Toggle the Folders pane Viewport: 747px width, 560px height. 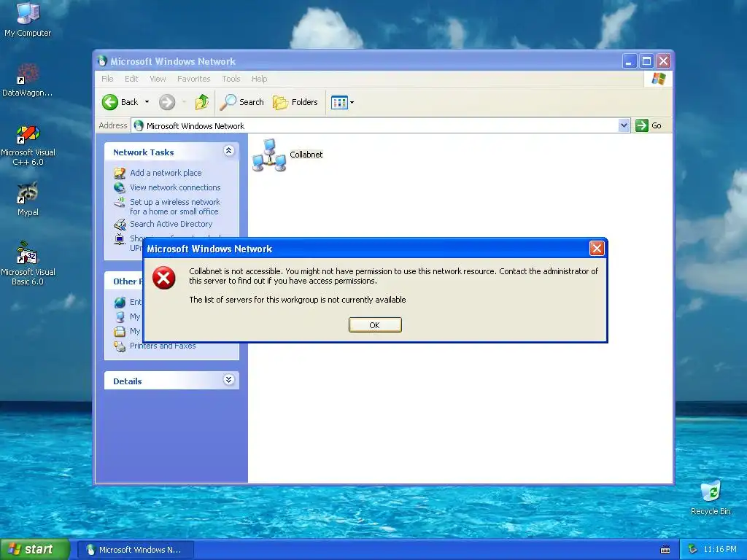click(x=295, y=102)
